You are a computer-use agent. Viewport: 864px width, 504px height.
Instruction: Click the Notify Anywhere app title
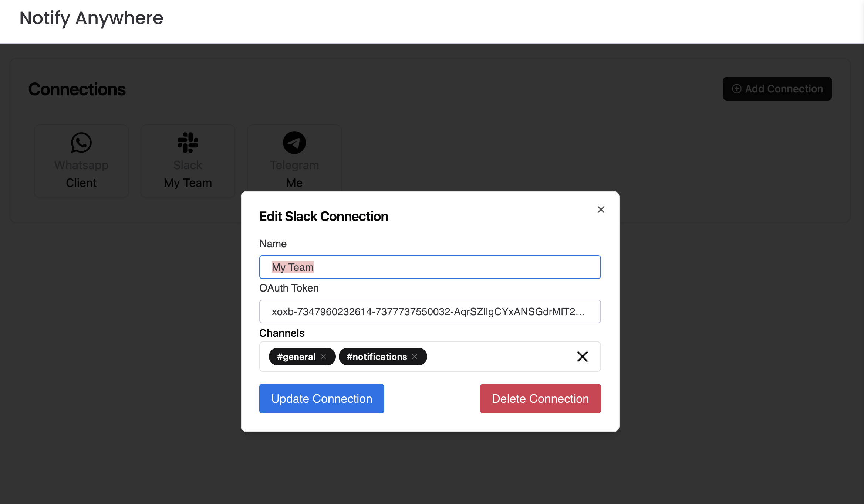91,18
